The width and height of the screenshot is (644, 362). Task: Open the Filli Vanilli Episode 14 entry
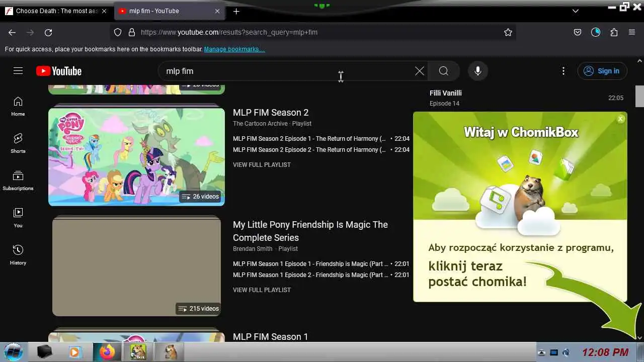click(526, 98)
